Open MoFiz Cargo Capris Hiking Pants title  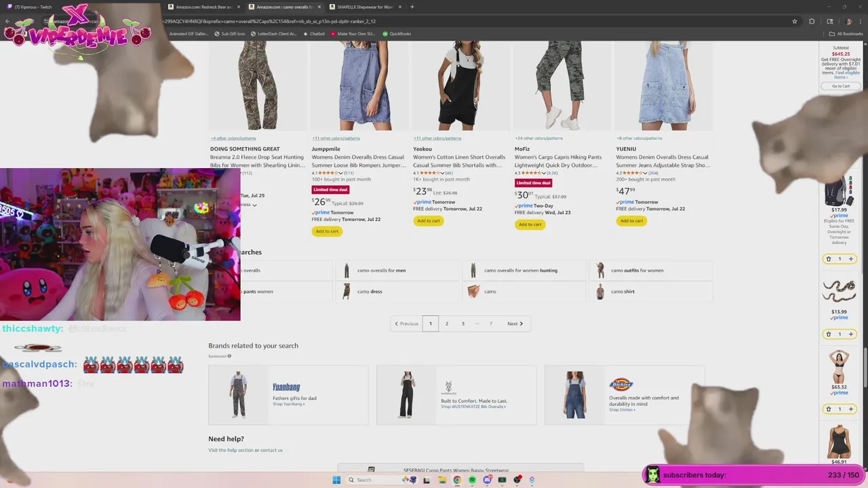[557, 161]
